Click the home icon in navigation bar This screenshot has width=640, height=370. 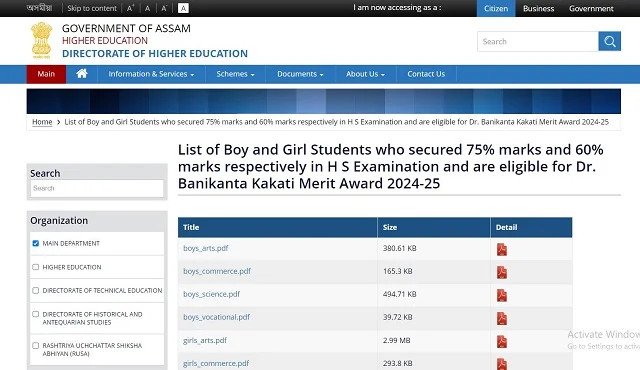pyautogui.click(x=82, y=74)
